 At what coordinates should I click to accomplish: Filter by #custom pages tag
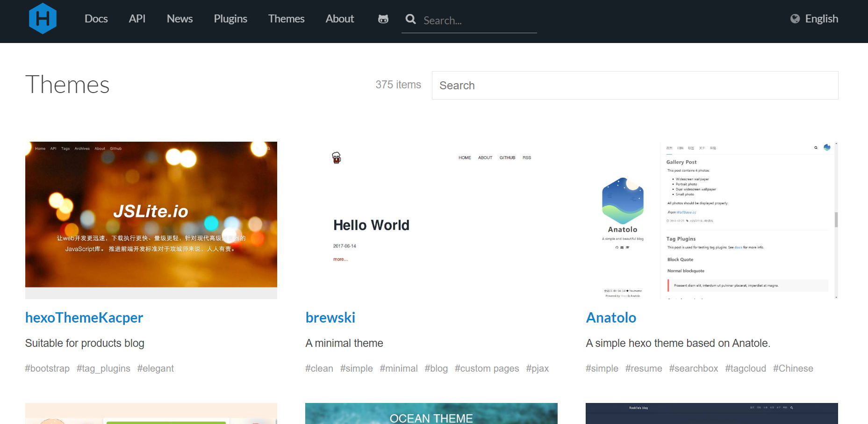pyautogui.click(x=487, y=368)
